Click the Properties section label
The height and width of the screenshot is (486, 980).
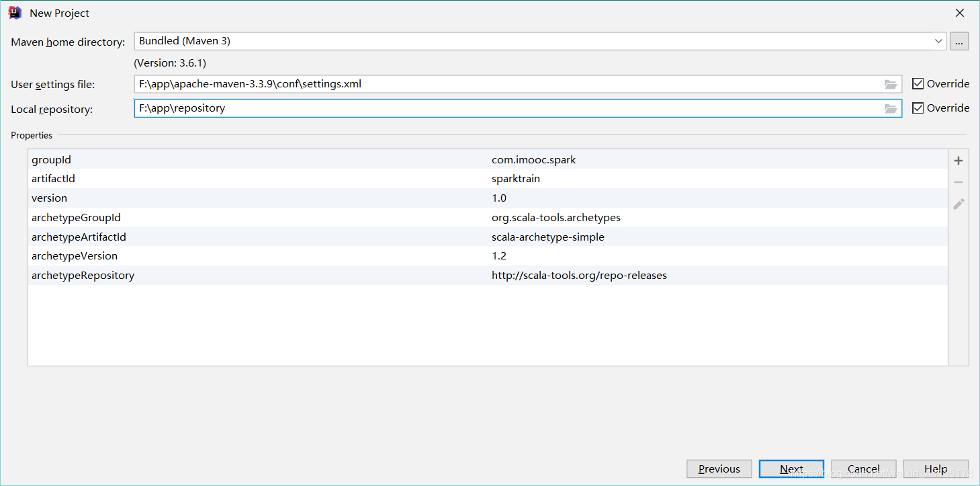(x=32, y=135)
